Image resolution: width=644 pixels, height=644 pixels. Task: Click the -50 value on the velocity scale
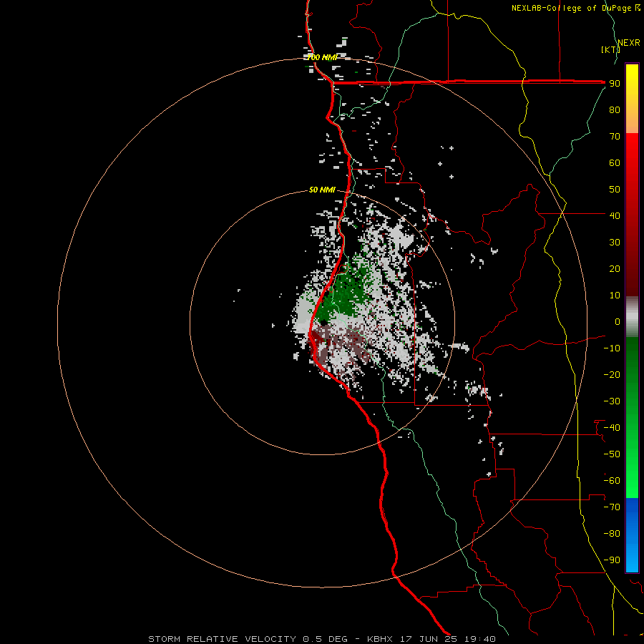tap(612, 454)
